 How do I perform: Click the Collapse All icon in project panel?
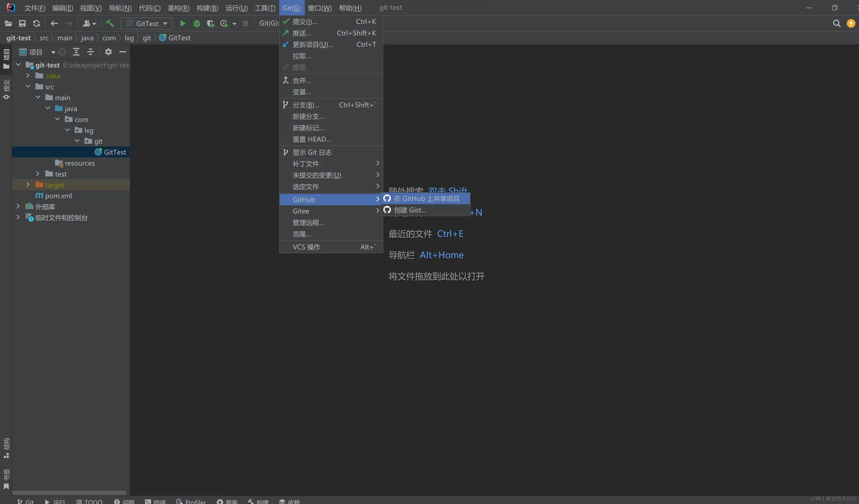(x=90, y=52)
